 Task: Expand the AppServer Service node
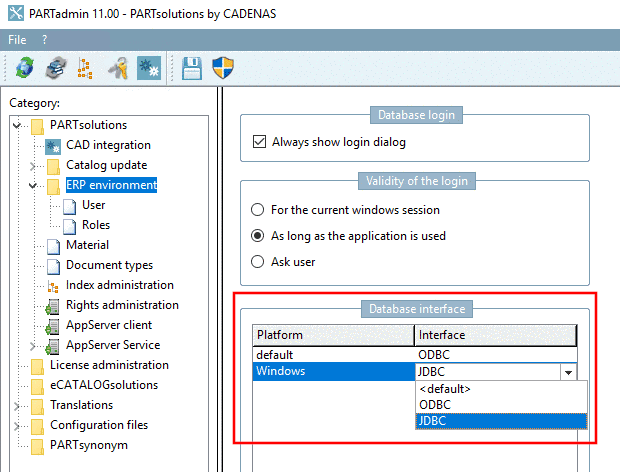(x=32, y=346)
